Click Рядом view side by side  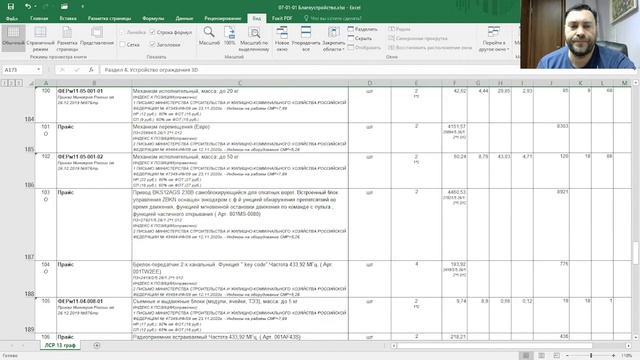[x=399, y=29]
